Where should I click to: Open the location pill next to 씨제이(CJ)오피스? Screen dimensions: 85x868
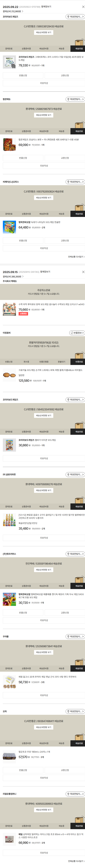(x=75, y=182)
